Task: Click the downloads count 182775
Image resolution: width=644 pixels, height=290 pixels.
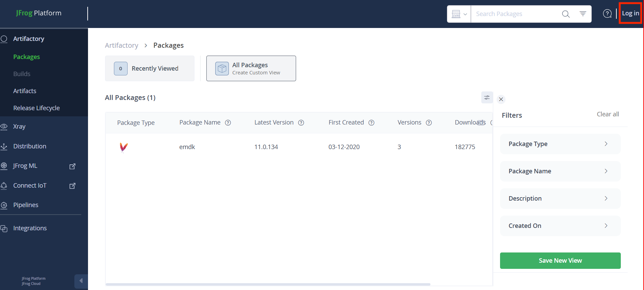Action: click(465, 147)
